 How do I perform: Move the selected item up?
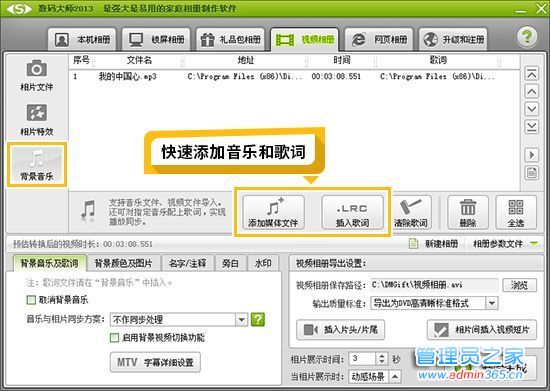click(531, 92)
